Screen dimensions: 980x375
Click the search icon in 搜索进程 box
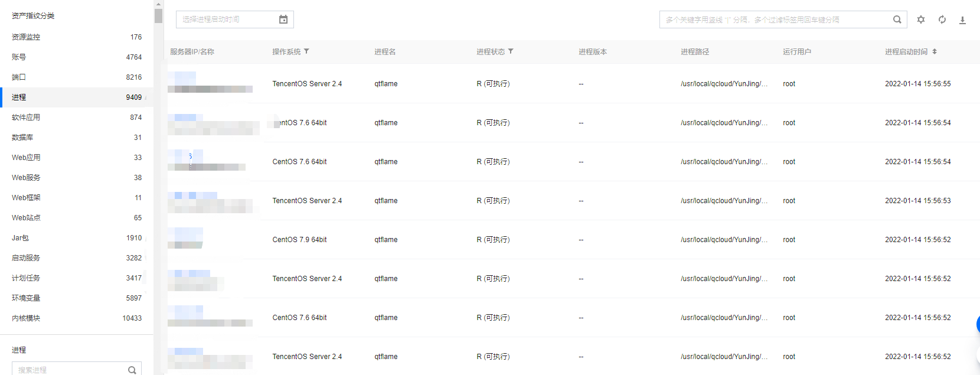coord(132,370)
